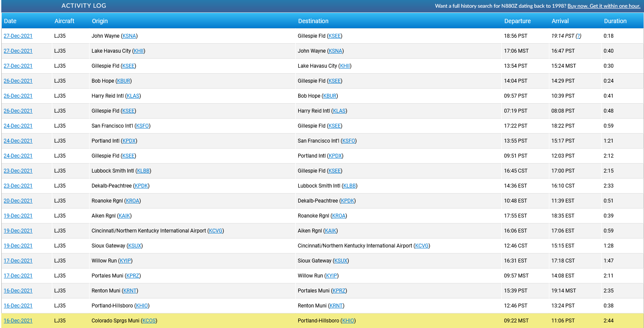644x328 pixels.
Task: Click the Date column header
Action: coord(10,21)
